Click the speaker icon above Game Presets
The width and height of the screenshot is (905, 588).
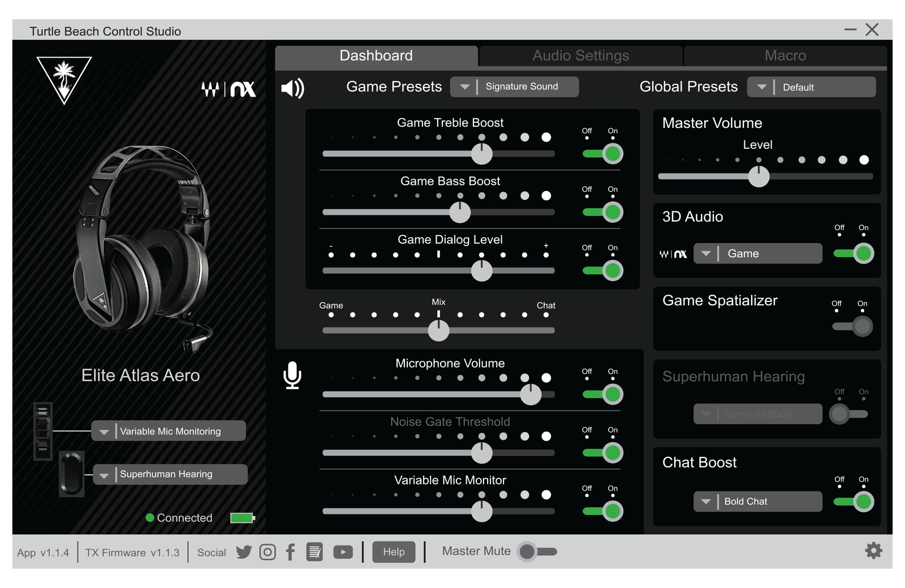pos(293,88)
